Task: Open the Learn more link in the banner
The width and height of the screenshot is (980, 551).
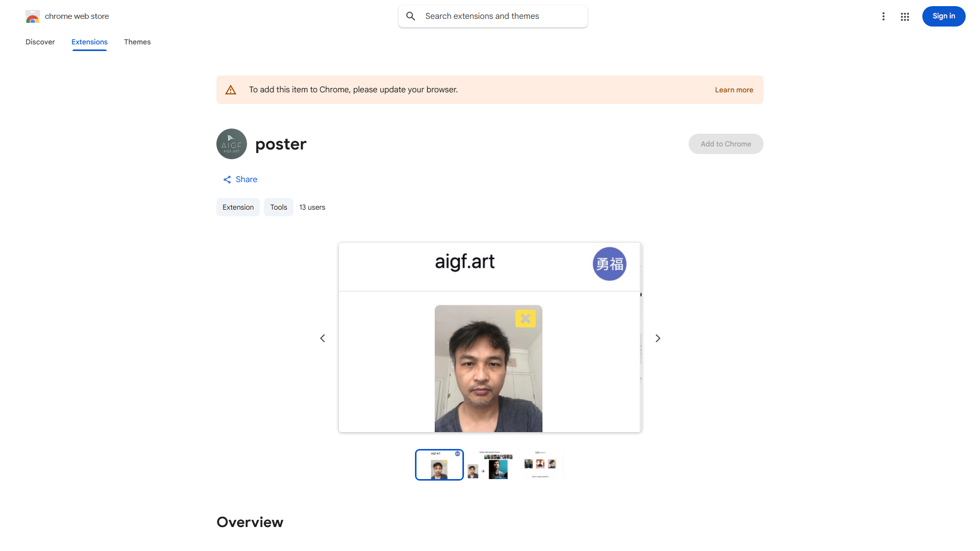Action: point(733,89)
